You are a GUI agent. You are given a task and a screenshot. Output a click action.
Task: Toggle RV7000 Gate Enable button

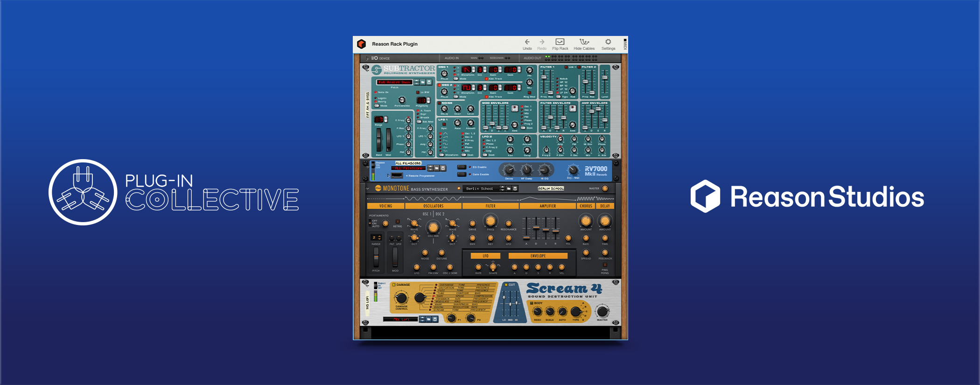(462, 175)
